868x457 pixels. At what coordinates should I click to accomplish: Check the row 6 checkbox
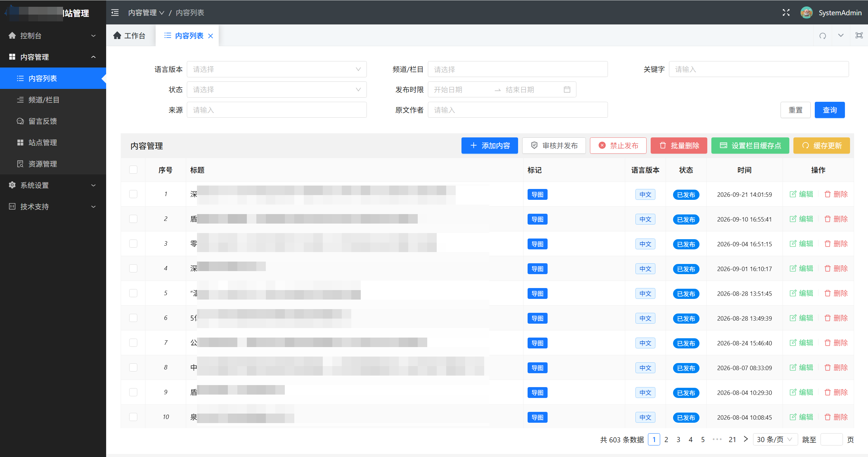(133, 318)
